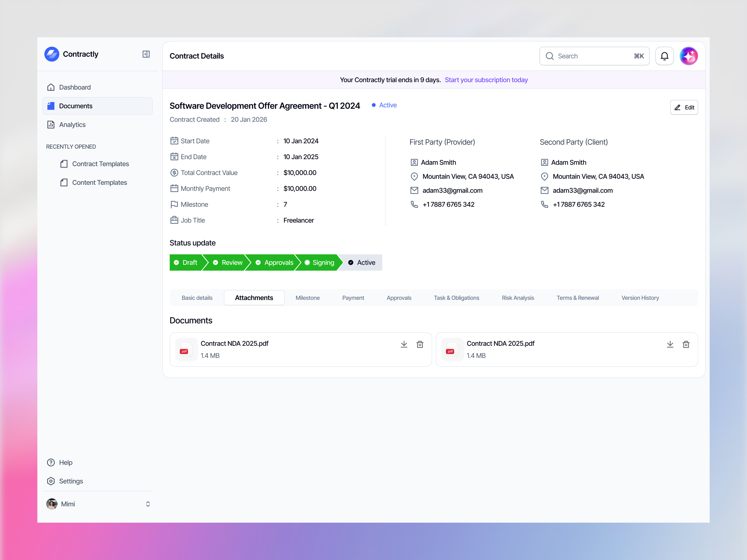
Task: Click the Analytics chart icon
Action: 51,125
